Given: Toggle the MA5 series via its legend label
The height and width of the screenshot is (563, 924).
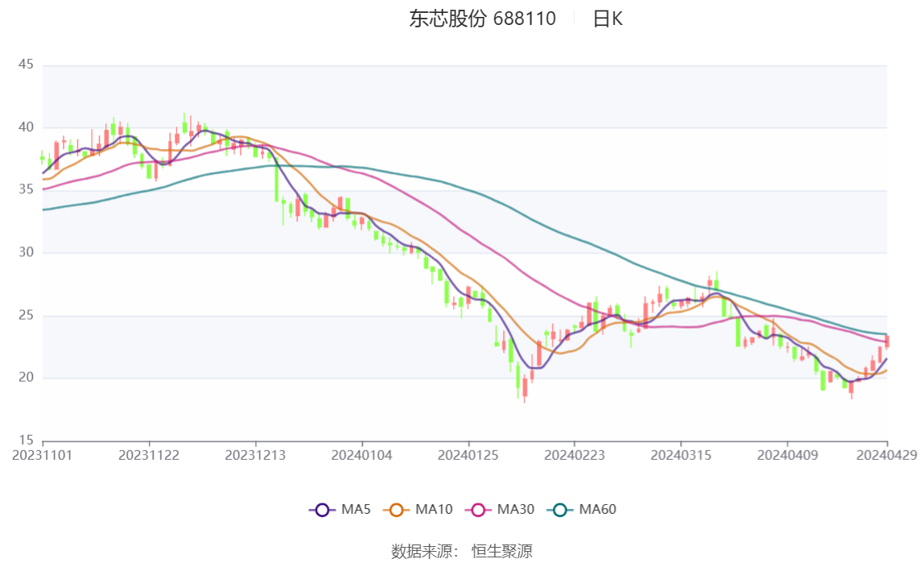Looking at the screenshot, I should [356, 510].
